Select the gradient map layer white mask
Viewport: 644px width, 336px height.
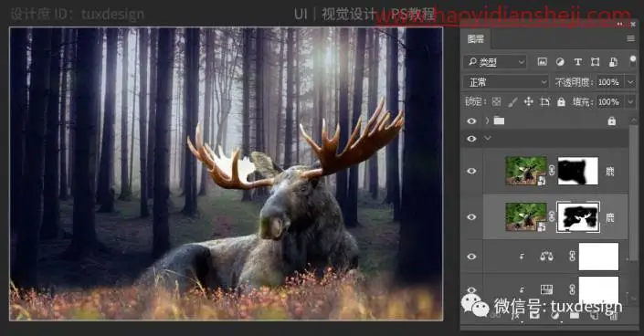[598, 289]
